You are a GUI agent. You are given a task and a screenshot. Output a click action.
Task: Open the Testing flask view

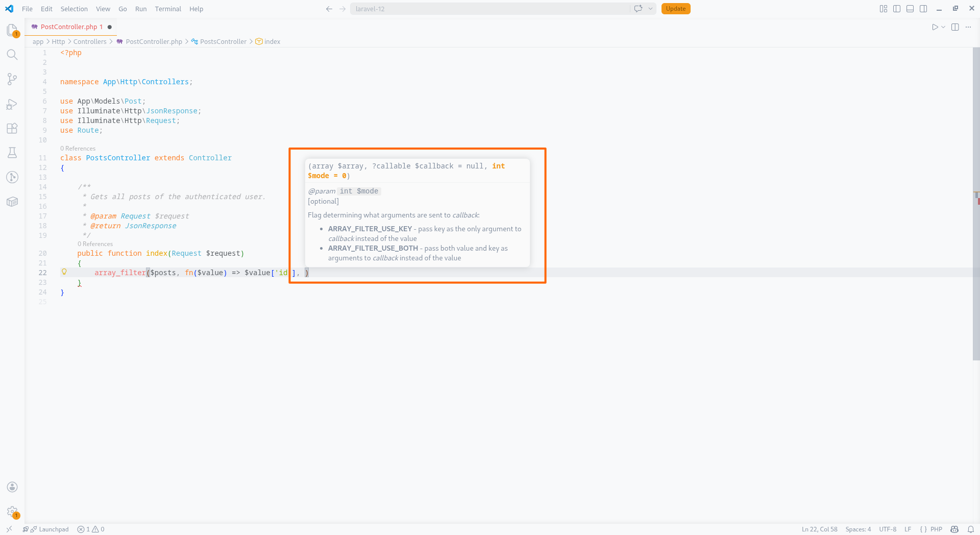tap(12, 153)
